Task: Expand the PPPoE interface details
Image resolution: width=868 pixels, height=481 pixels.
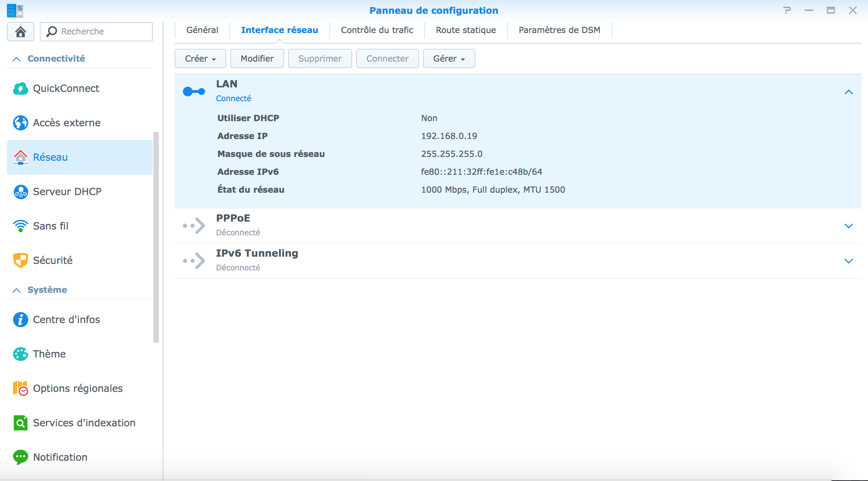Action: tap(848, 226)
